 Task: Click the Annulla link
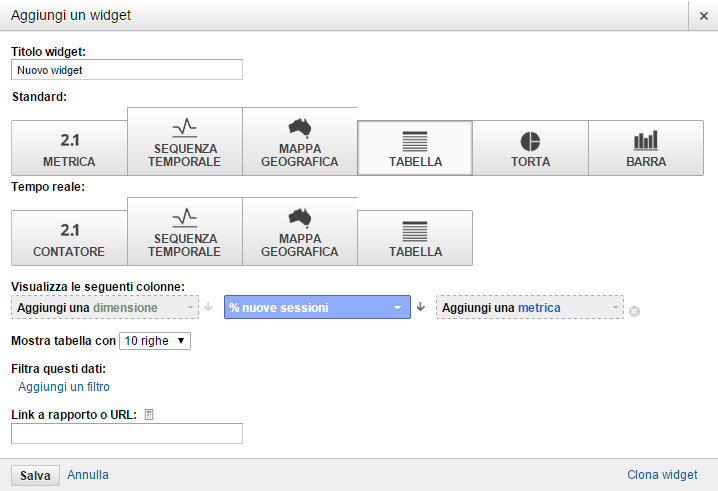[88, 475]
